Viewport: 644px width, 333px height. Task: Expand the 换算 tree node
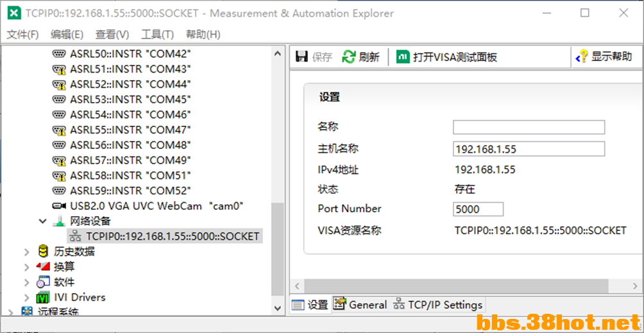click(x=27, y=267)
